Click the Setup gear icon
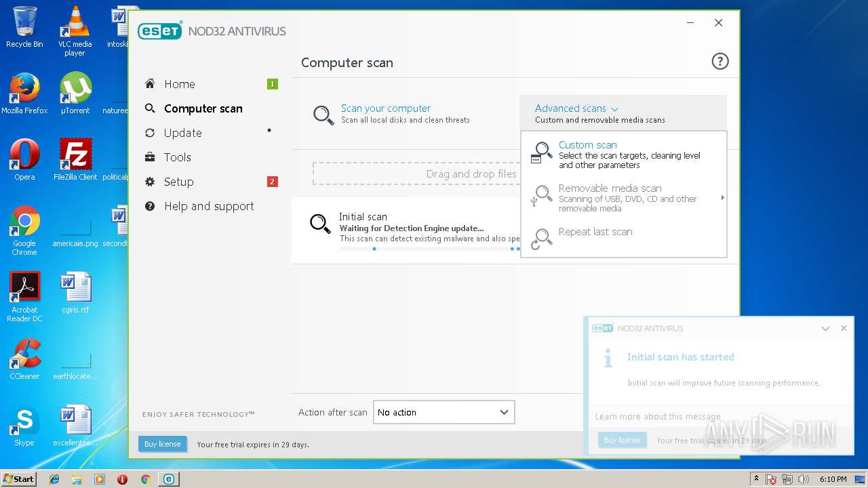868x488 pixels. click(150, 182)
